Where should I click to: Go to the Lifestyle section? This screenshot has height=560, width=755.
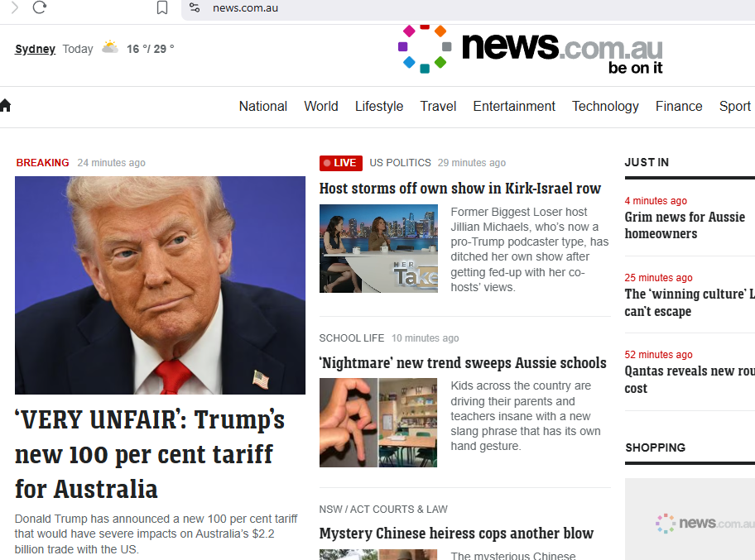tap(379, 106)
